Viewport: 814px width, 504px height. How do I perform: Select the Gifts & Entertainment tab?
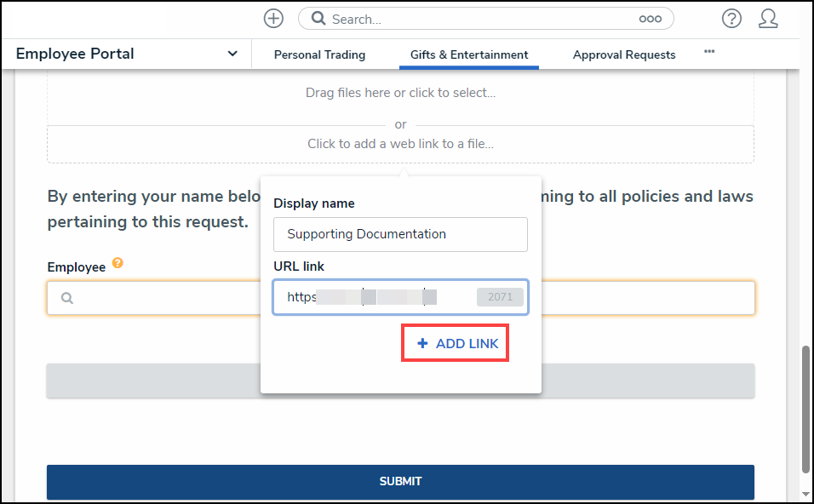pyautogui.click(x=469, y=54)
